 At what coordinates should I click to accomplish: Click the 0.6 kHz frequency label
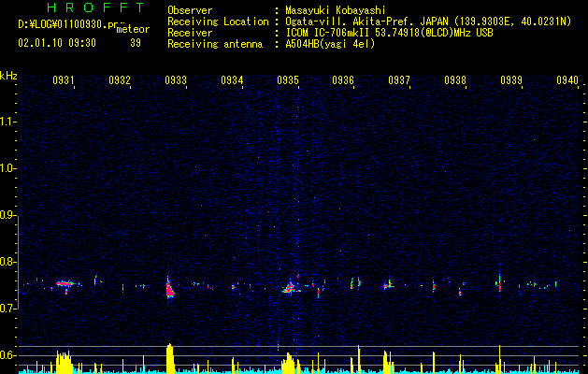pos(7,355)
